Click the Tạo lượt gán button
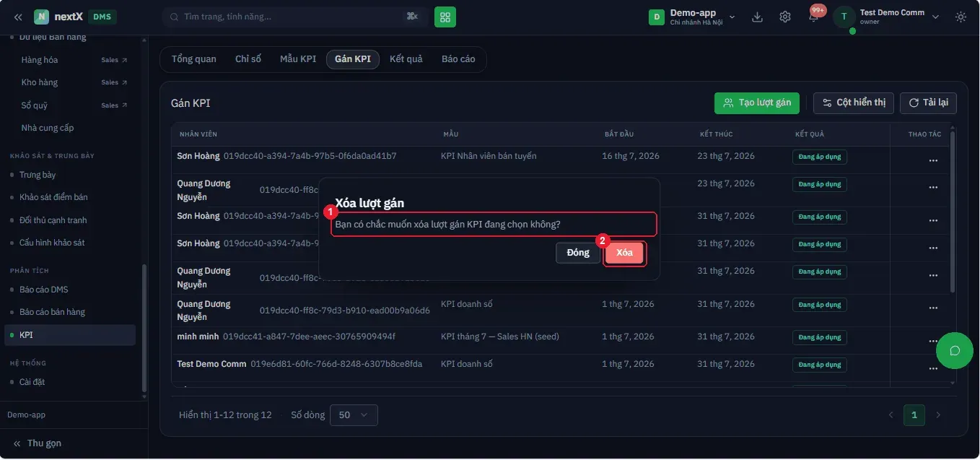The image size is (980, 460). point(757,103)
